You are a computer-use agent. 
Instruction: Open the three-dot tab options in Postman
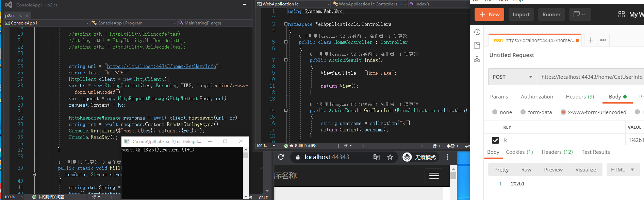603,40
